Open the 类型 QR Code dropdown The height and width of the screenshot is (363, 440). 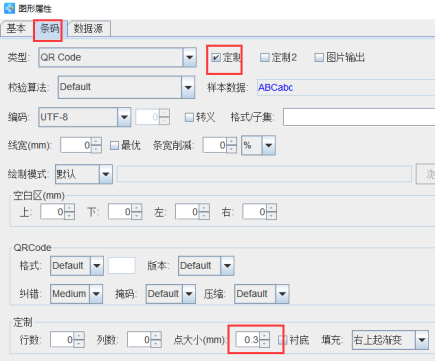189,57
